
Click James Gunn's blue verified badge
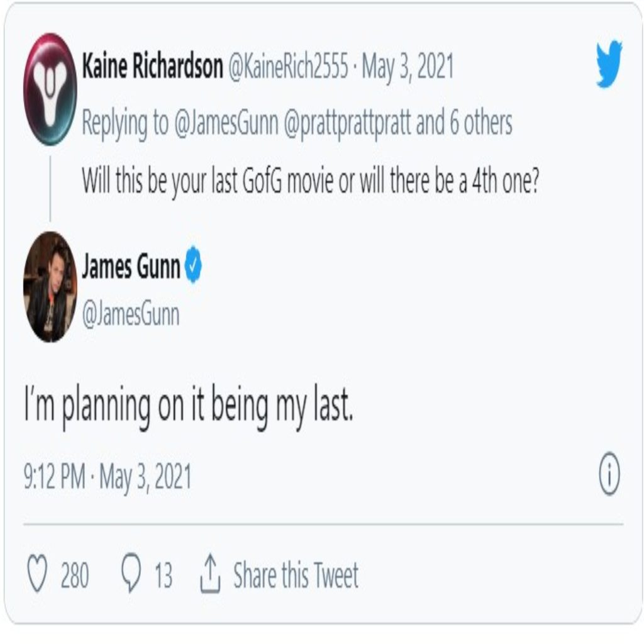tap(193, 269)
